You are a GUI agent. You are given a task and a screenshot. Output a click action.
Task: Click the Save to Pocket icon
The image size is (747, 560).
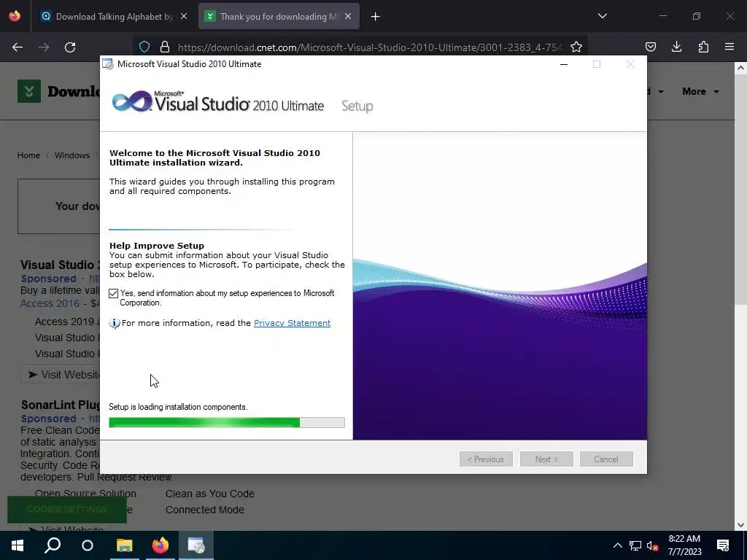(x=650, y=47)
